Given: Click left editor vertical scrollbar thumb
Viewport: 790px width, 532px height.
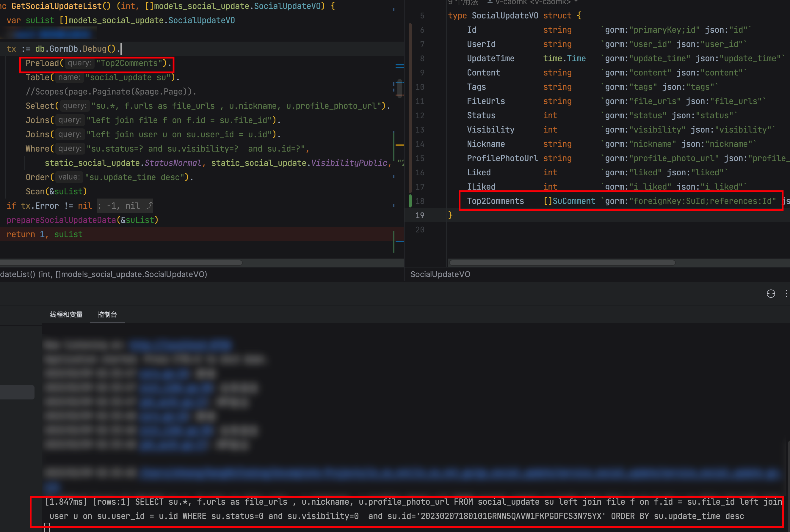Looking at the screenshot, I should (399, 89).
